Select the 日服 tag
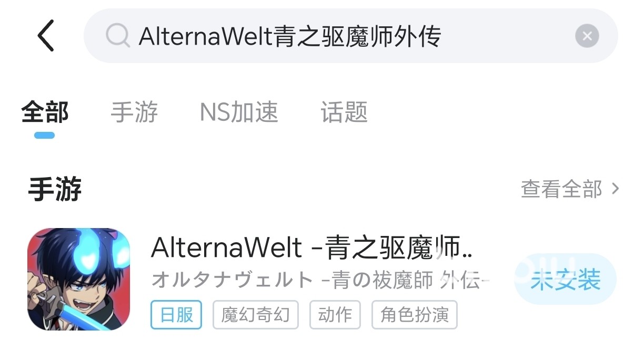This screenshot has width=644, height=351. [x=176, y=315]
